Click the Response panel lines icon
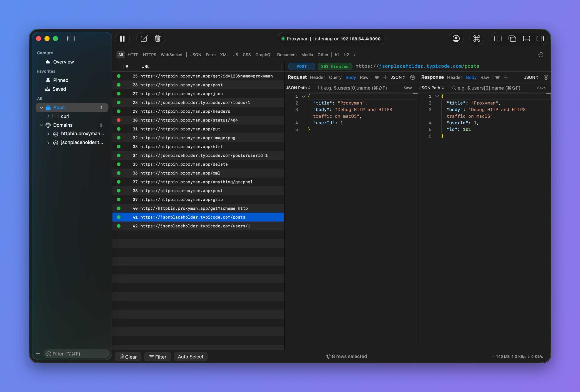Screen dimensions: 580x392 pos(497,77)
